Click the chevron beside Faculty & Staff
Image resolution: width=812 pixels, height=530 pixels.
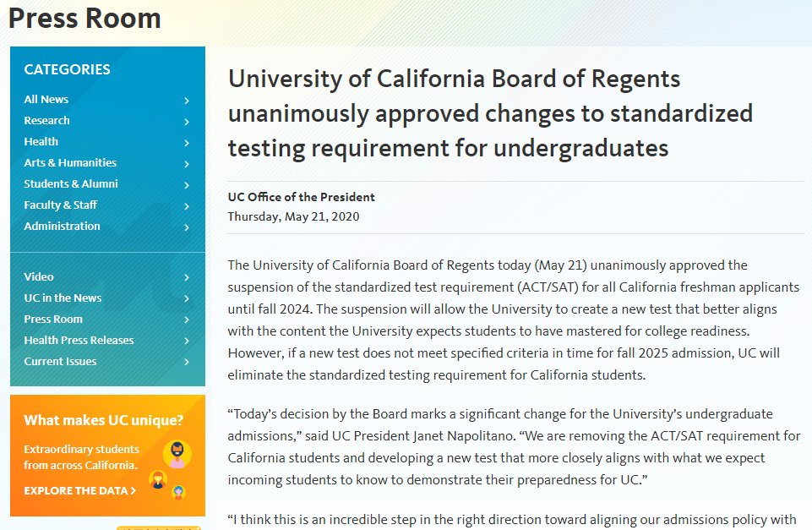point(187,206)
